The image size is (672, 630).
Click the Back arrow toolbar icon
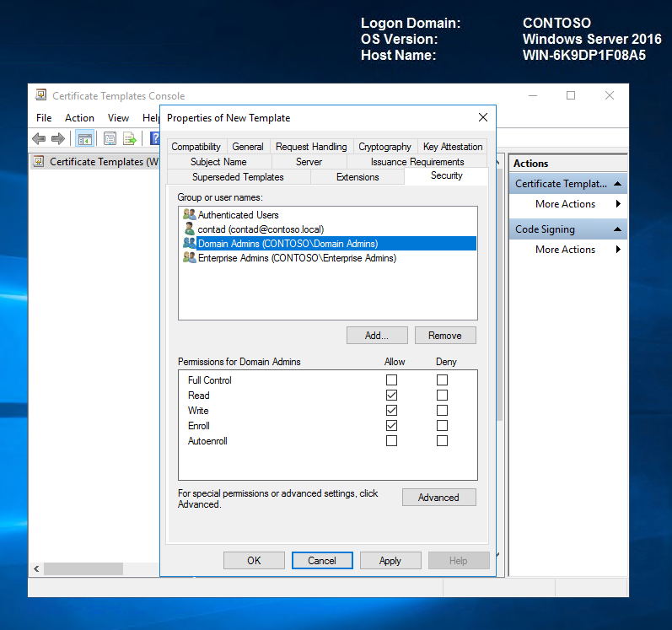[39, 138]
